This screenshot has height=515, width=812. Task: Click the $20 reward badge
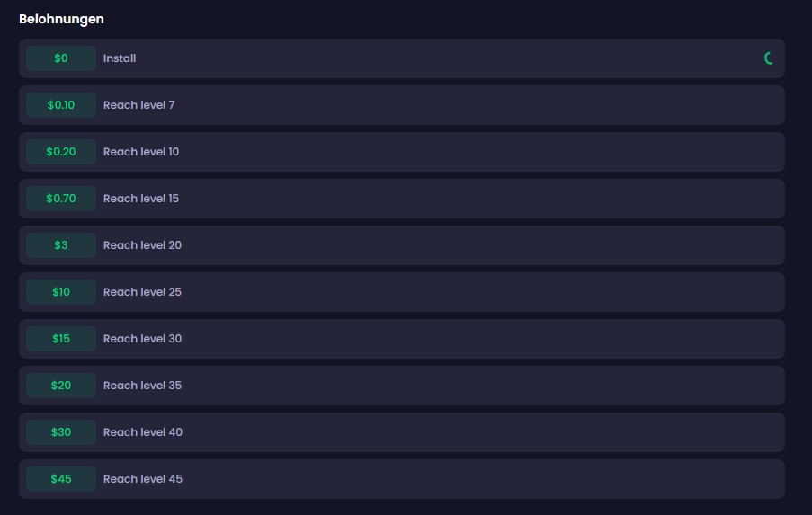61,386
